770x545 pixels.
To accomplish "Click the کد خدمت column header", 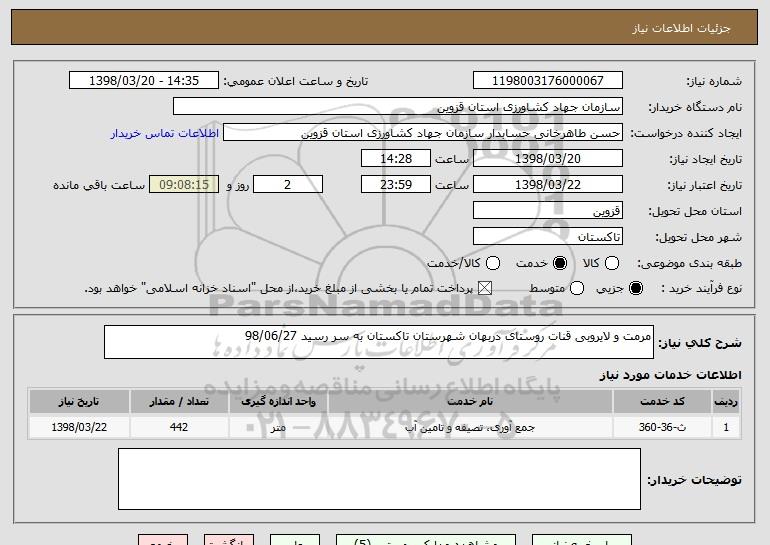I will (662, 402).
